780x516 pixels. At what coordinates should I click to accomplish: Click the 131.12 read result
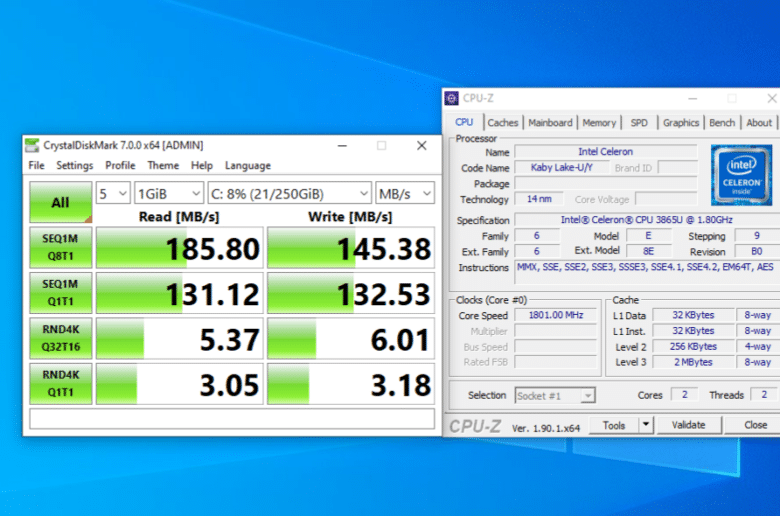tap(180, 293)
